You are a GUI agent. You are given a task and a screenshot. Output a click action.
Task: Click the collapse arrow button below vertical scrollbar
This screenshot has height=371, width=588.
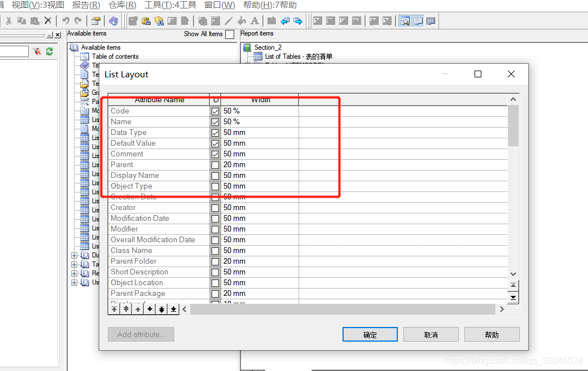(x=514, y=285)
